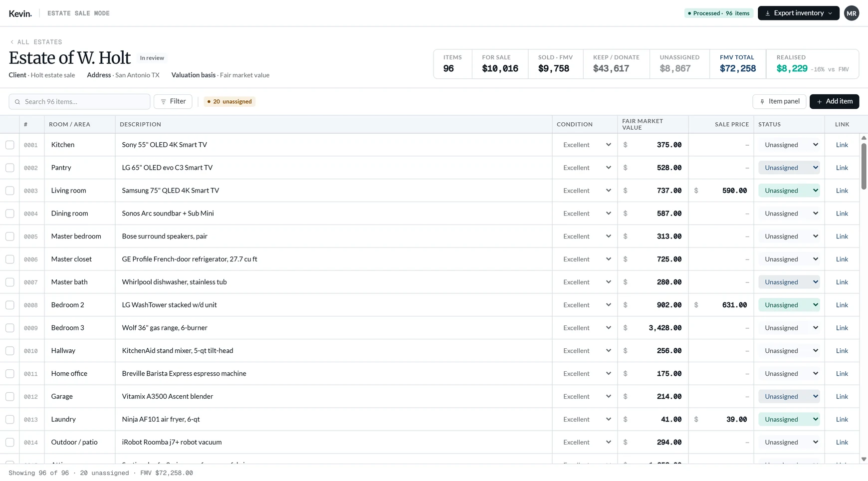Click the Room / Area column header
The width and height of the screenshot is (868, 481).
pyautogui.click(x=70, y=124)
